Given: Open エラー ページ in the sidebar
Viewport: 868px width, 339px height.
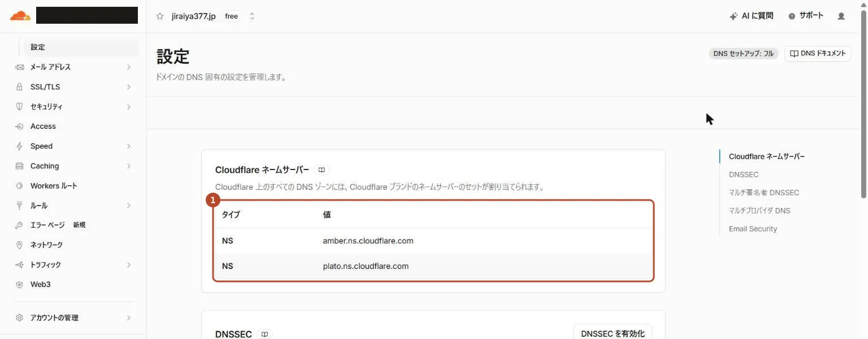Looking at the screenshot, I should click(x=47, y=225).
